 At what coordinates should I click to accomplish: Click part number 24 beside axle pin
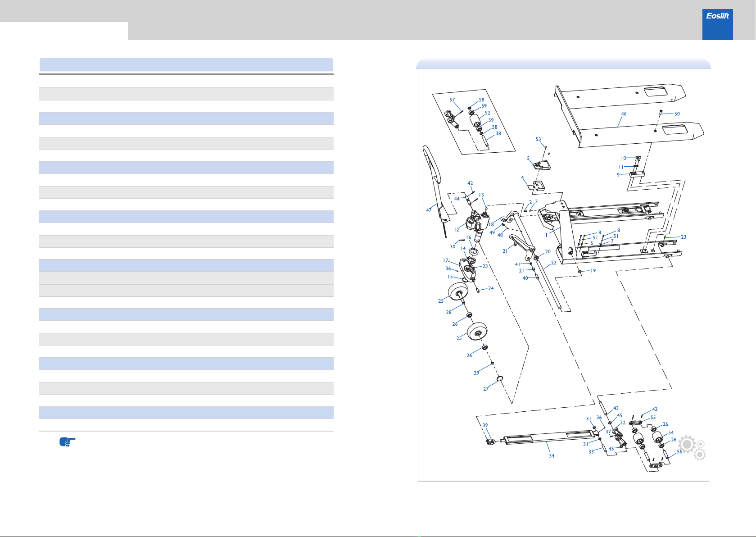(491, 288)
